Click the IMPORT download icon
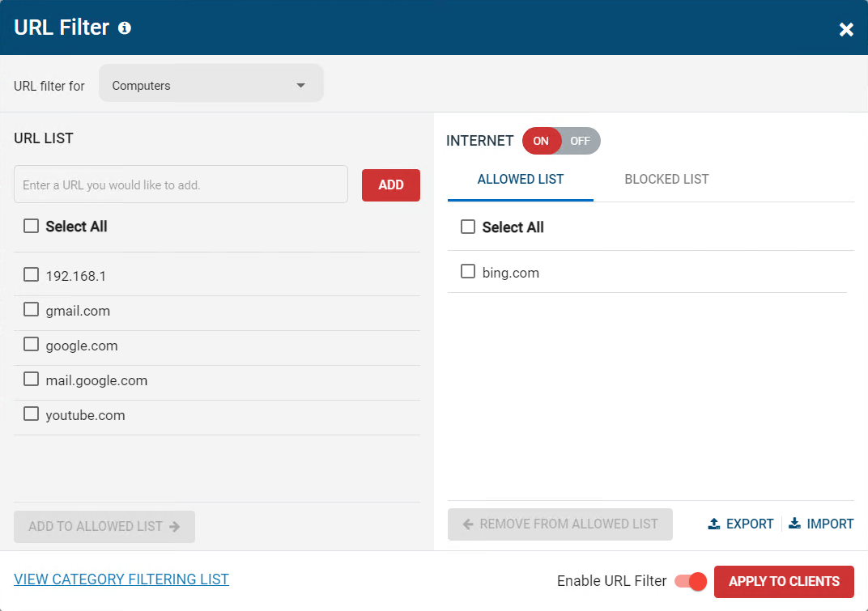The image size is (868, 611). 794,524
